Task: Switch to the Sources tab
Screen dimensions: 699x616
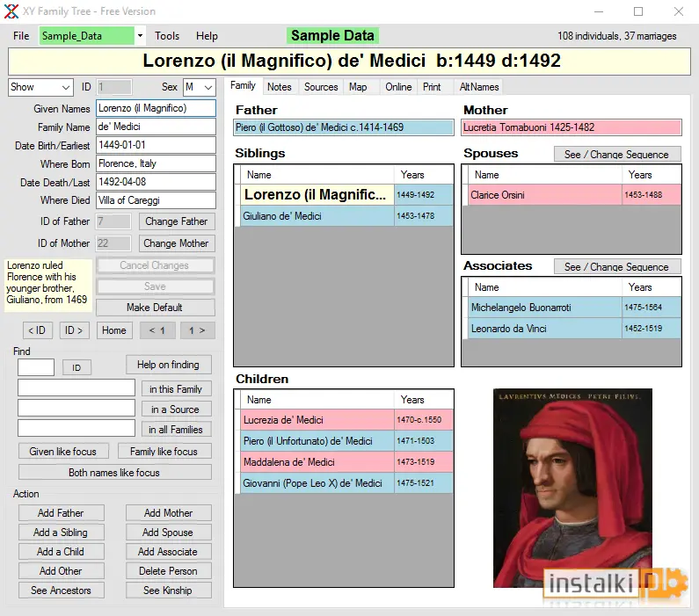Action: pyautogui.click(x=321, y=87)
